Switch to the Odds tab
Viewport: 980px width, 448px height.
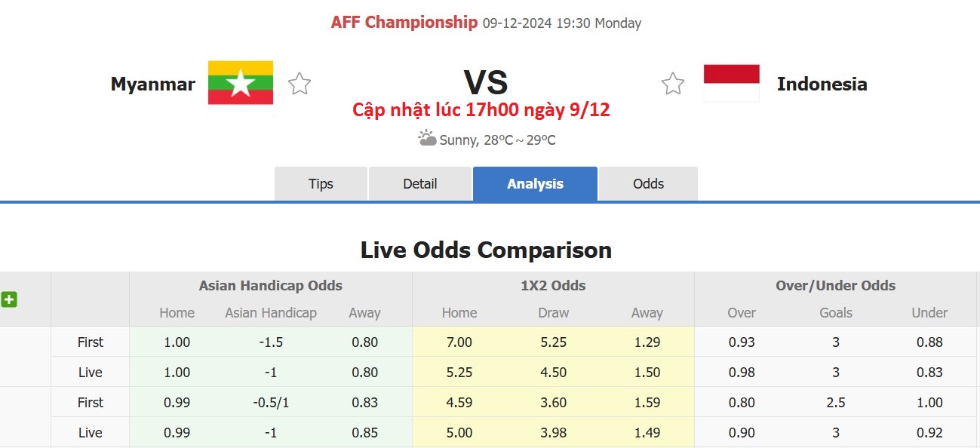pyautogui.click(x=647, y=183)
